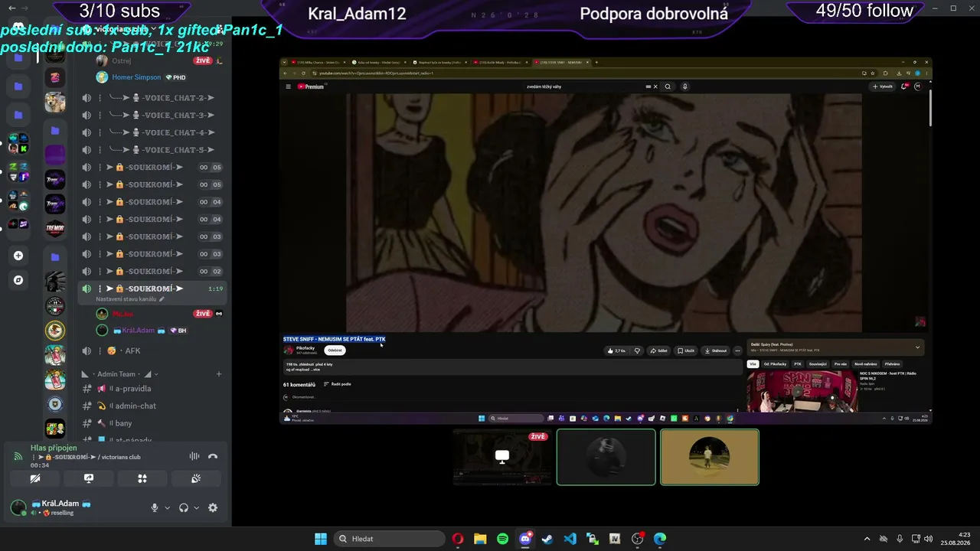The width and height of the screenshot is (980, 551).
Task: Open the taskbar clock and date
Action: [x=955, y=539]
